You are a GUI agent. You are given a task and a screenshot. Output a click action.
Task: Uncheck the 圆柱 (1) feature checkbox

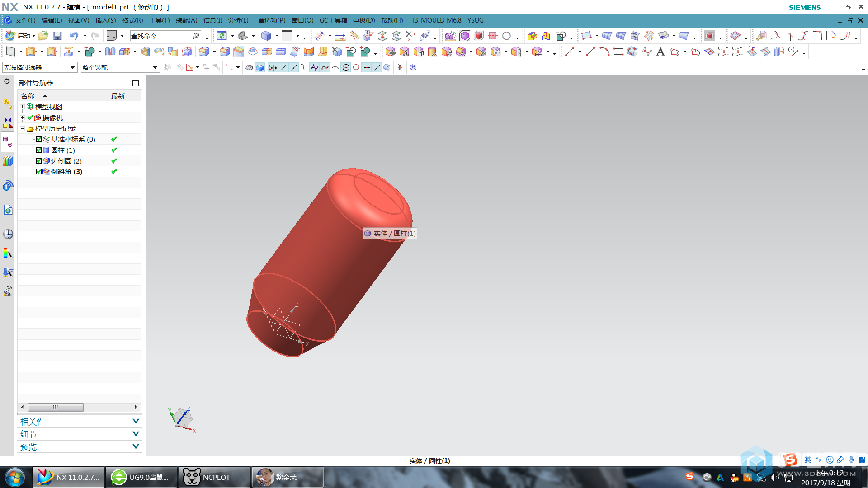[39, 150]
